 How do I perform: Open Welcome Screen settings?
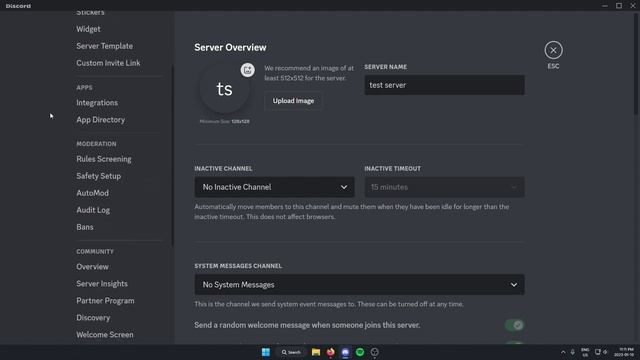104,335
